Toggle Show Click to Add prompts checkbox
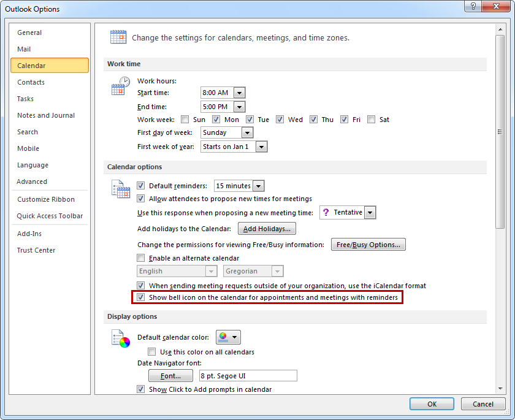This screenshot has height=420, width=515. coord(140,389)
